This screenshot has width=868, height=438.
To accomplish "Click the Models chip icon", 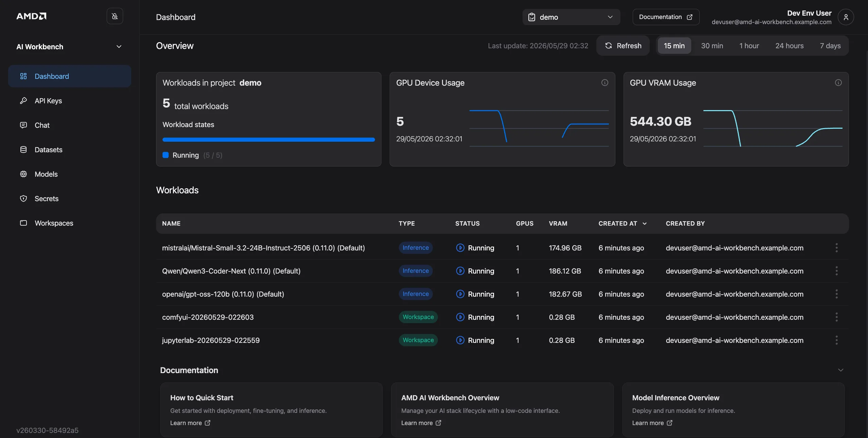I will pos(23,174).
